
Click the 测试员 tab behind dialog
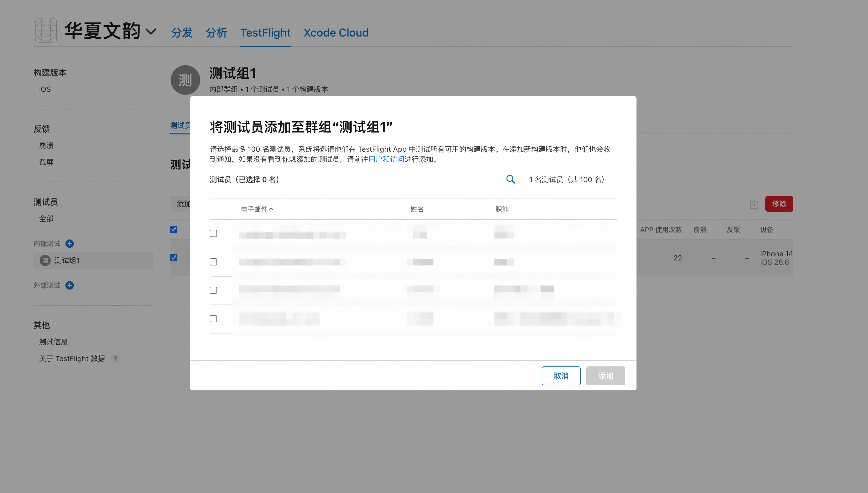180,125
